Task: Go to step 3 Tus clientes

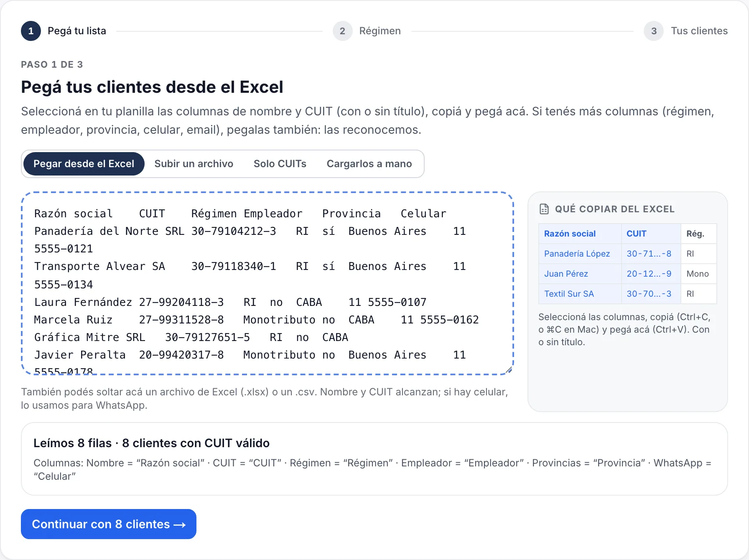Action: (686, 31)
